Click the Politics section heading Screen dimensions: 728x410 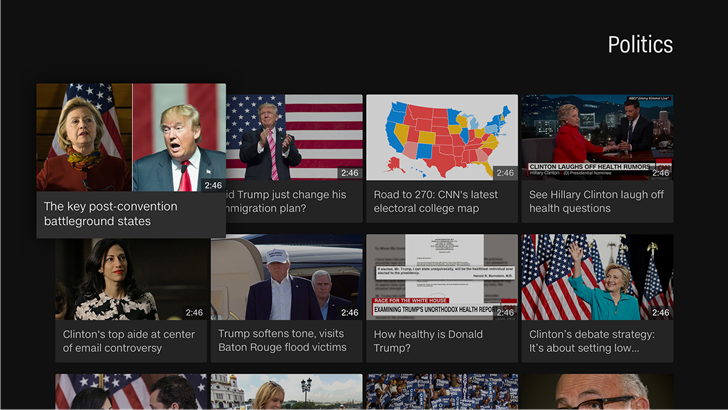coord(640,45)
